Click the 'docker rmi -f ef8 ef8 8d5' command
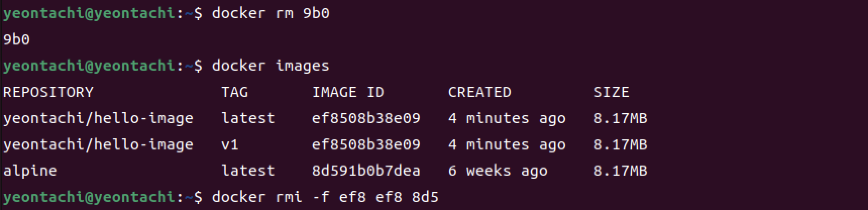868x210 pixels. click(x=325, y=197)
